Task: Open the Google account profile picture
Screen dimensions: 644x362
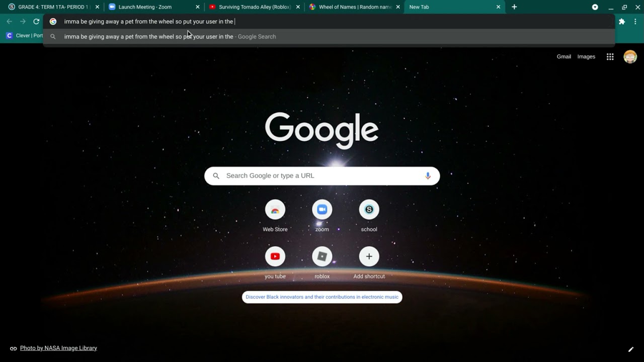Action: 630,57
